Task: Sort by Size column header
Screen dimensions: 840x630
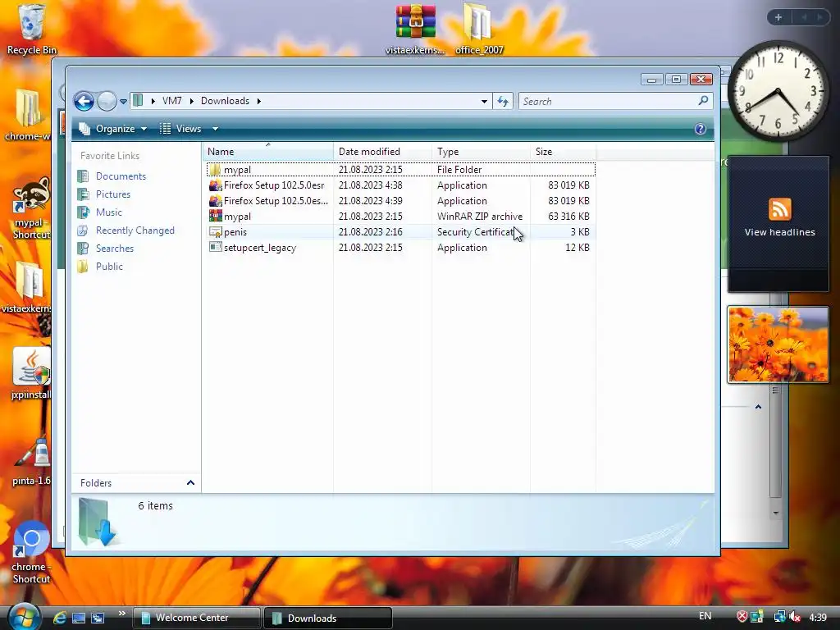Action: point(563,152)
